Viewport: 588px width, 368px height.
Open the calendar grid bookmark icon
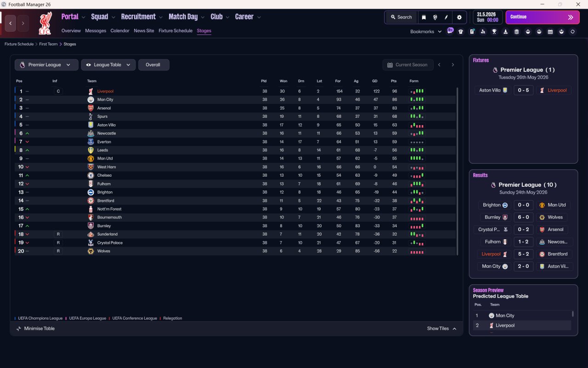[x=550, y=32]
